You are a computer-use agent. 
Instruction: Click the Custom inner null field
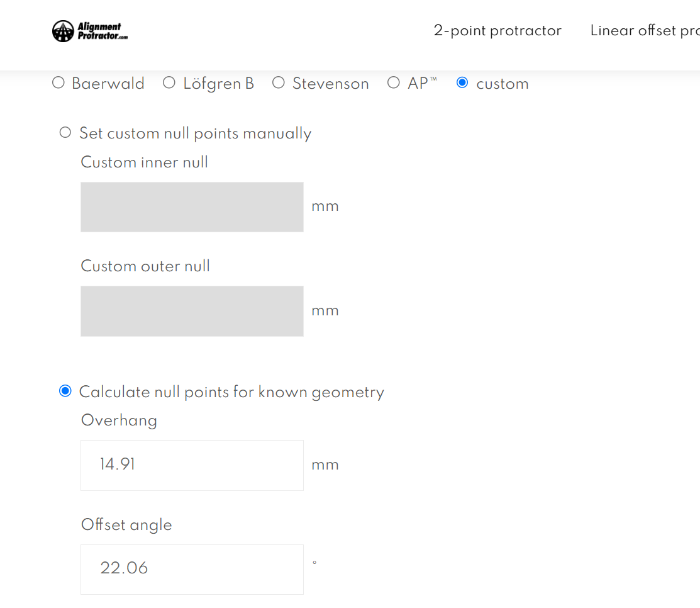192,207
